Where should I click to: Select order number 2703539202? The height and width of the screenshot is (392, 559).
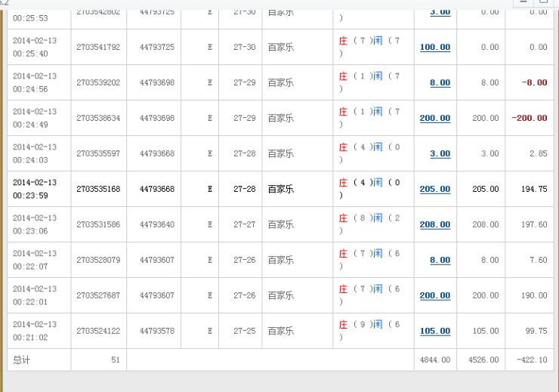[x=98, y=82]
